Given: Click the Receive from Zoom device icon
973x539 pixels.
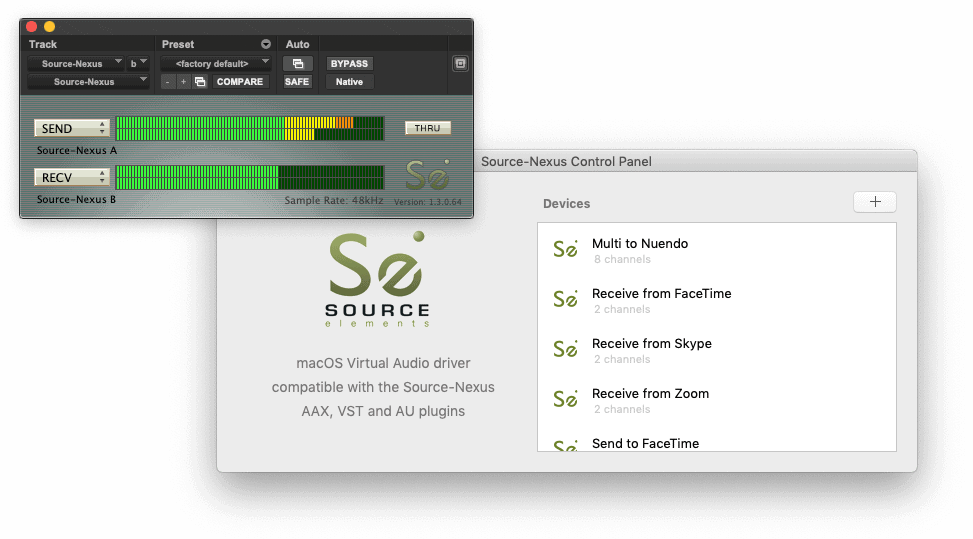Looking at the screenshot, I should tap(565, 399).
